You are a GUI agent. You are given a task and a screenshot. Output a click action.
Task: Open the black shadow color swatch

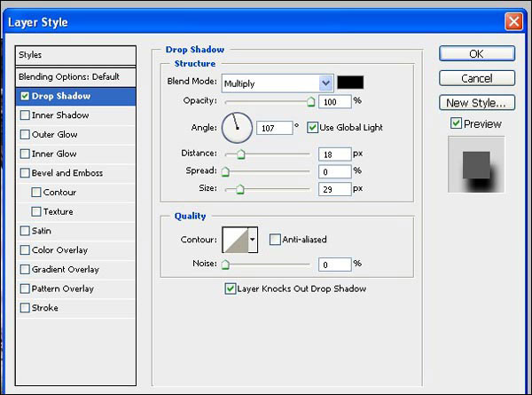point(350,83)
